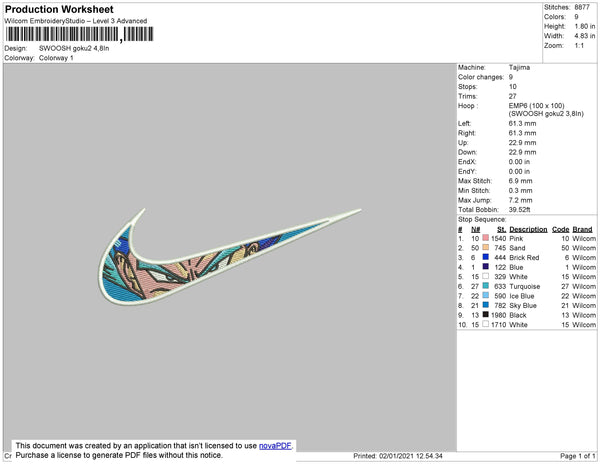Click total bobbin value '39.52ft'
600x464 pixels.
(x=520, y=209)
